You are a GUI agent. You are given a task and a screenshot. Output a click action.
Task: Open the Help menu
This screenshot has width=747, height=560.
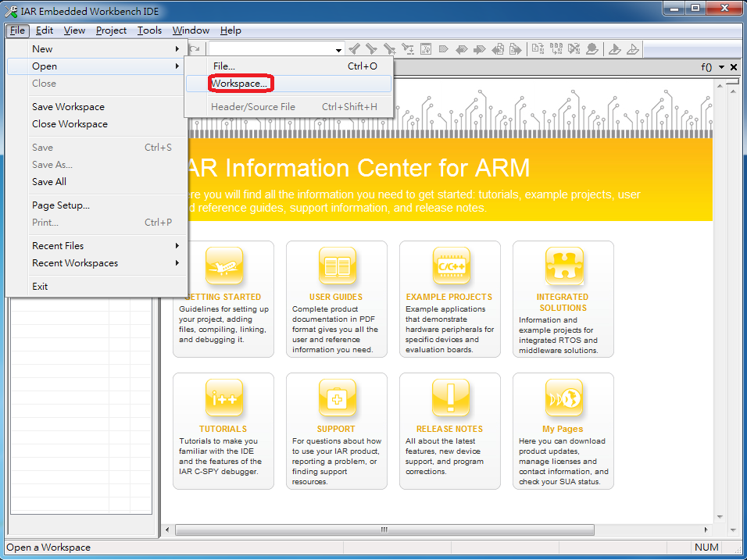coord(231,30)
